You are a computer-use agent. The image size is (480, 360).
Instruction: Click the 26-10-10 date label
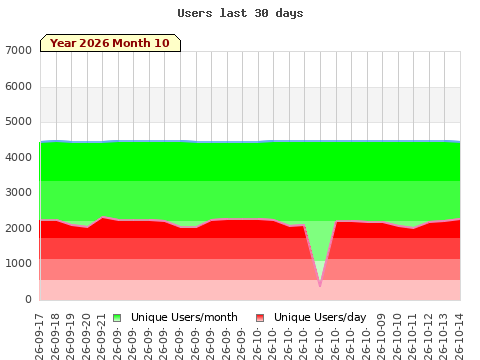(x=397, y=336)
